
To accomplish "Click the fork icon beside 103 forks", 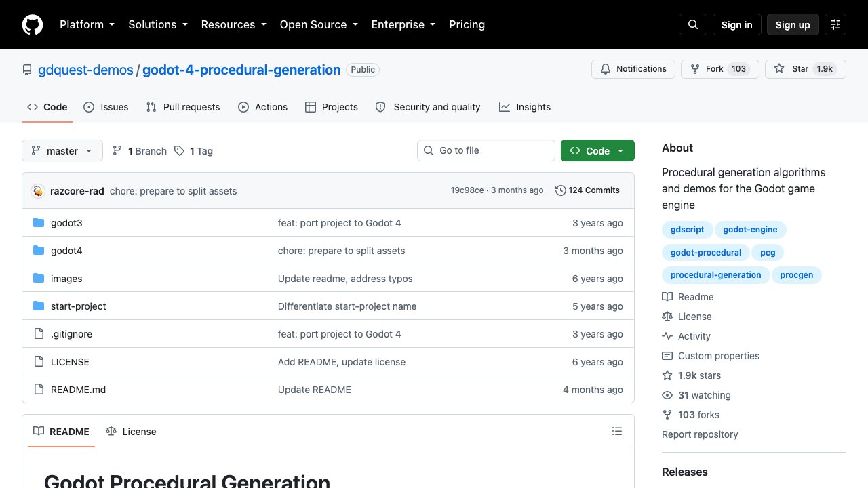I will click(x=667, y=415).
